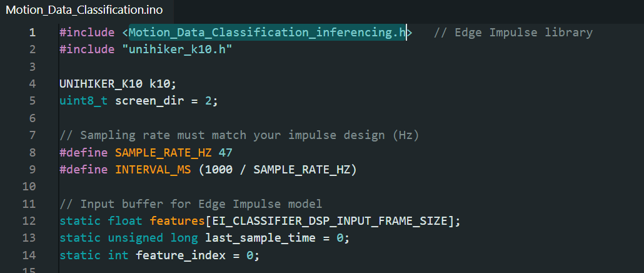Click EI_CLASSIFIER_DSP_INPUT_FRAME_SIZE constant
The width and height of the screenshot is (644, 273).
pos(330,221)
